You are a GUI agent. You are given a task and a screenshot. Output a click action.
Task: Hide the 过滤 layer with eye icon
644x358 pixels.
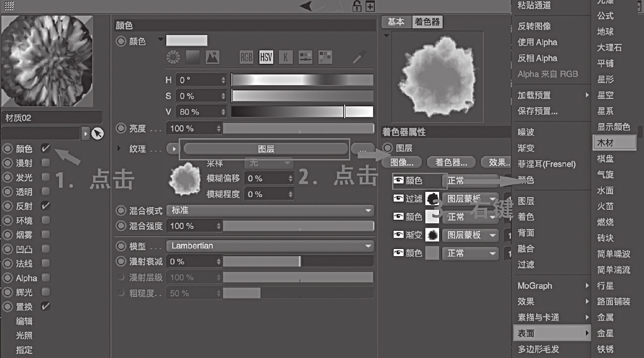tap(398, 198)
